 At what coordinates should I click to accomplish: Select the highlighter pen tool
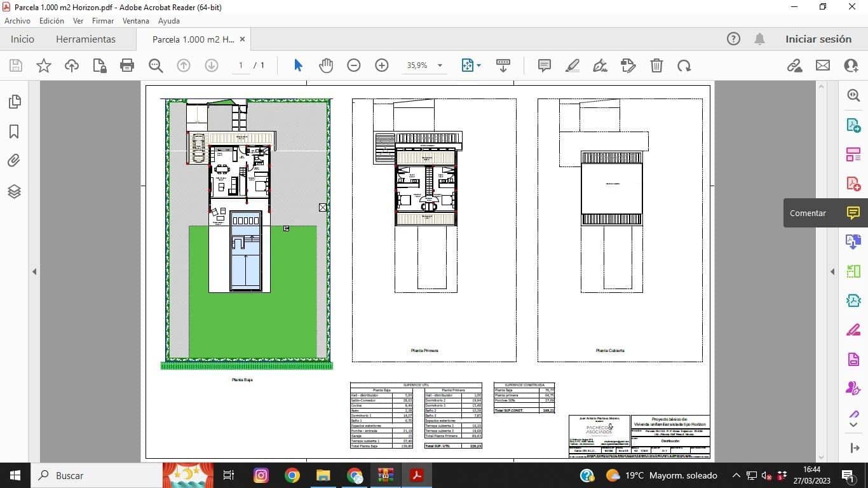[x=573, y=65]
